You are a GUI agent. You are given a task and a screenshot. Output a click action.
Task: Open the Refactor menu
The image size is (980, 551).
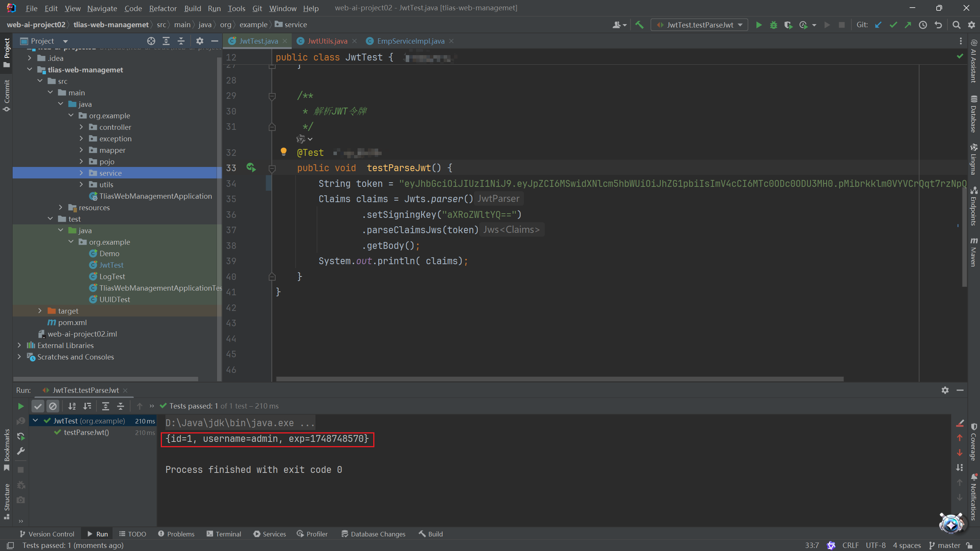pos(163,8)
